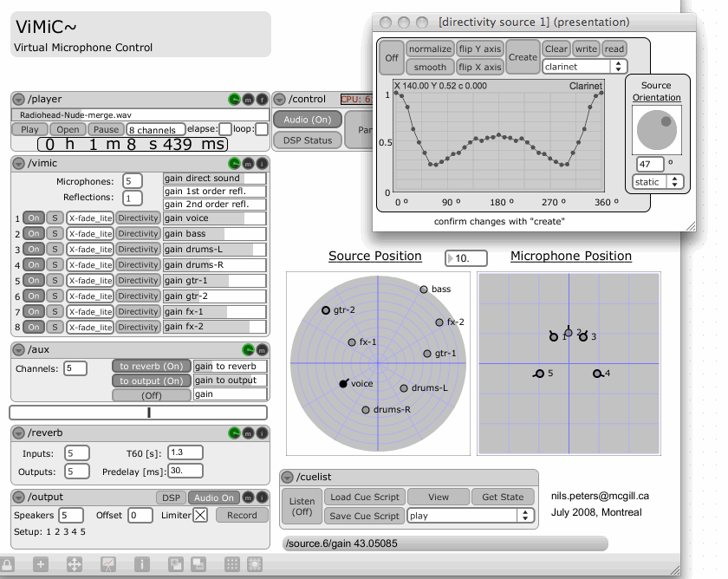Click the Load Cue Script button
The image size is (728, 579).
pos(364,497)
